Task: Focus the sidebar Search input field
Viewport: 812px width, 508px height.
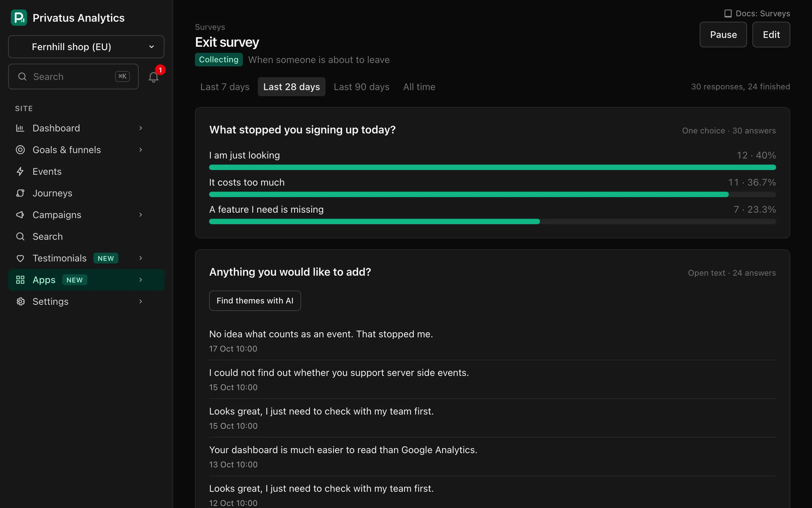Action: pyautogui.click(x=73, y=77)
